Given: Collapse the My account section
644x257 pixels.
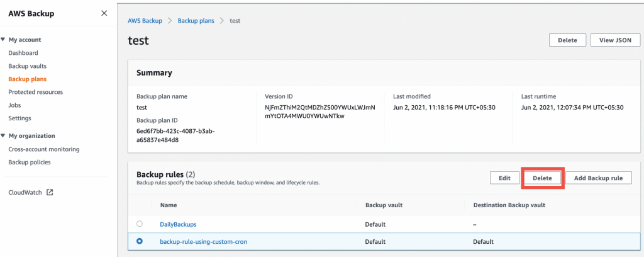Looking at the screenshot, I should point(3,40).
